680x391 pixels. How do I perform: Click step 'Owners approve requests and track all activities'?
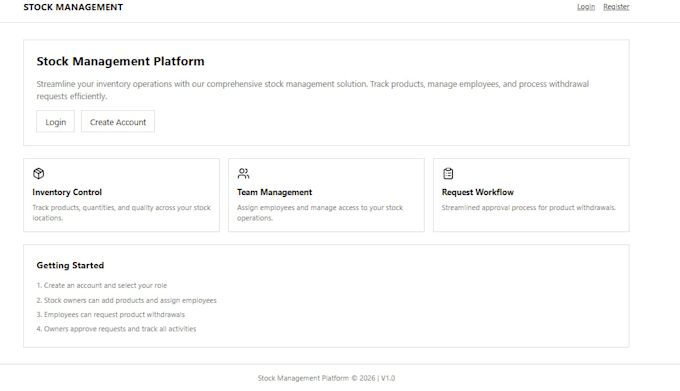[x=116, y=329]
